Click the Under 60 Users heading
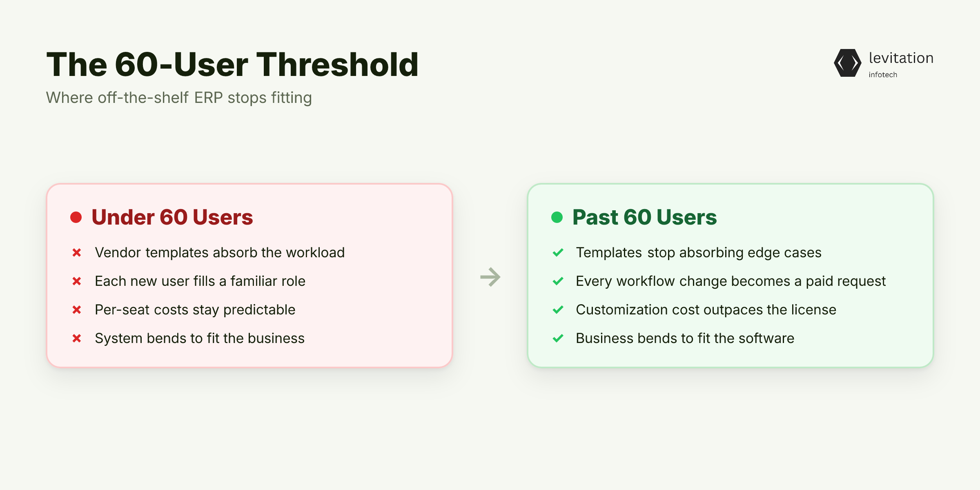 click(x=172, y=217)
